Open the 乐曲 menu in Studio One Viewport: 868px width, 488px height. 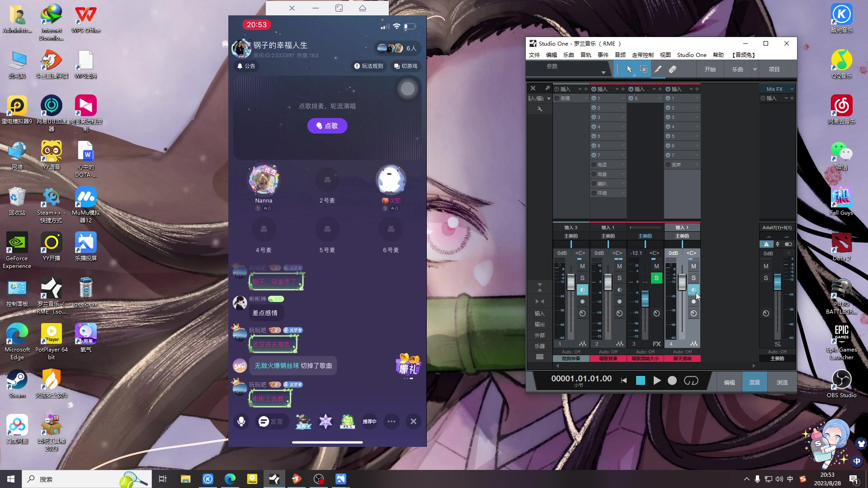(567, 55)
